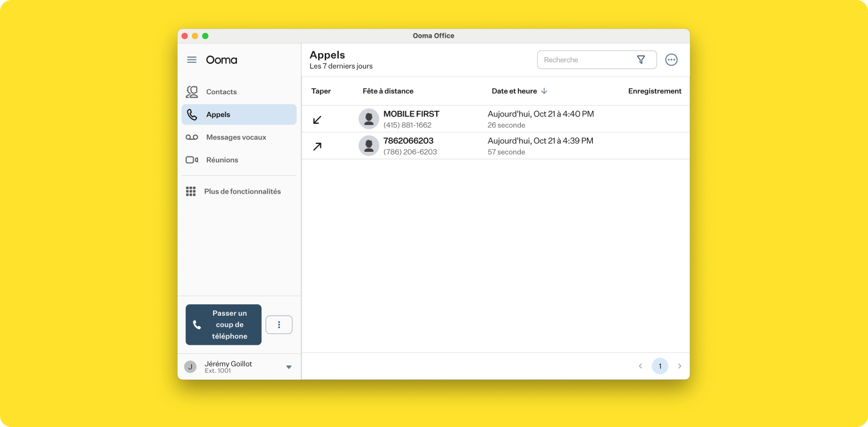The image size is (868, 427).
Task: Click the Ooma logo
Action: pos(222,60)
